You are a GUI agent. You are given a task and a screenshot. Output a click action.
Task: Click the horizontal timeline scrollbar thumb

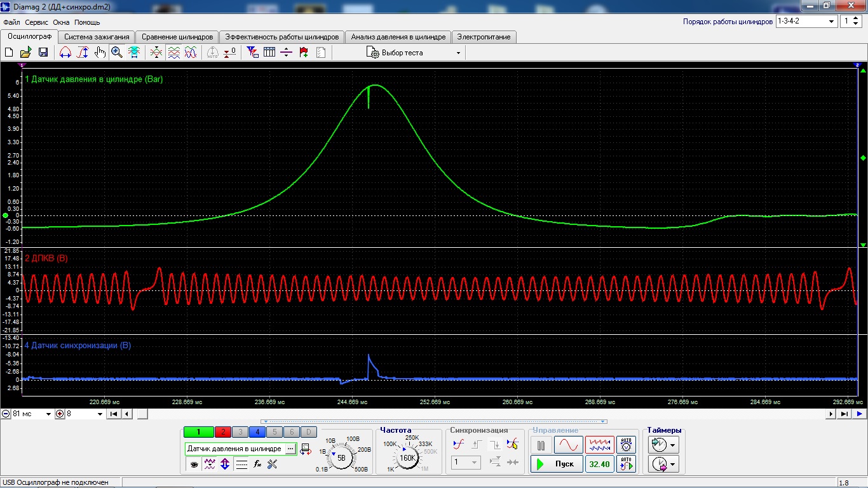(143, 414)
